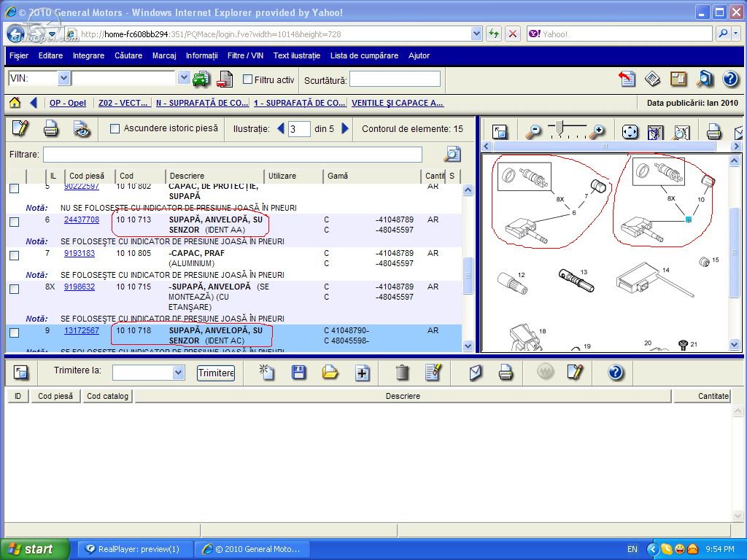Maximize the illustration panel icon
This screenshot has height=560, width=747.
click(x=500, y=131)
